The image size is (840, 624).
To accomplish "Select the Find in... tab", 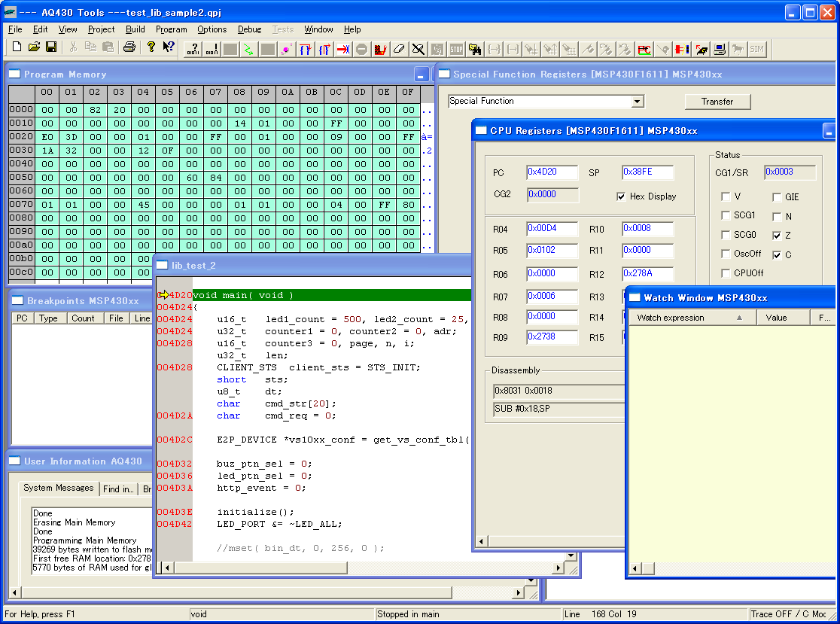I will point(118,489).
